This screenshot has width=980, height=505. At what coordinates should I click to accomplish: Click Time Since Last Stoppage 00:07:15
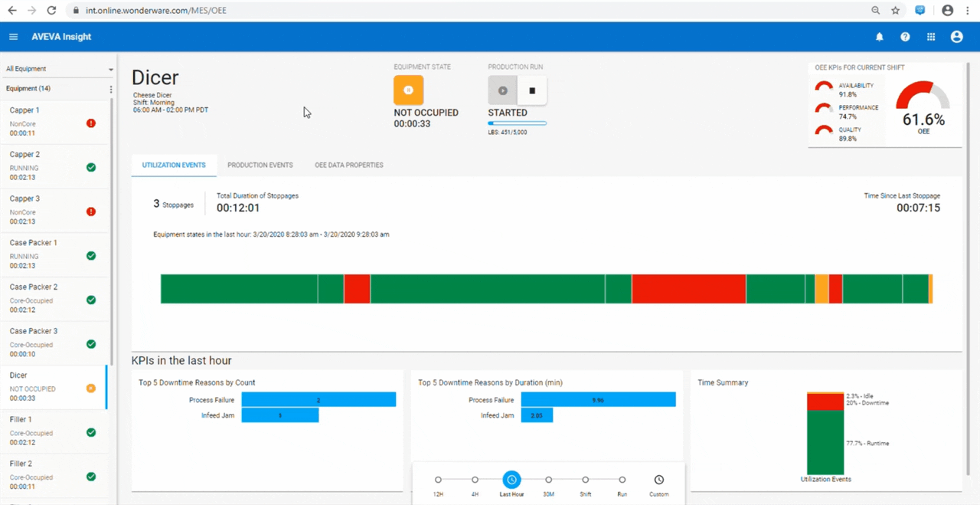coord(902,202)
